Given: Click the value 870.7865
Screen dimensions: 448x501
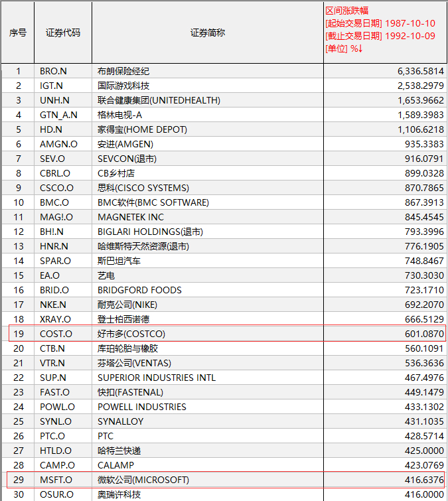Looking at the screenshot, I should [x=424, y=188].
